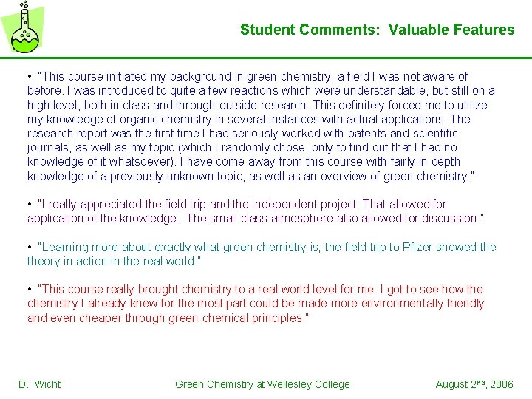Click footer text 'Green Chemistry at Wellesley College'
This screenshot has width=532, height=399.
(x=262, y=384)
